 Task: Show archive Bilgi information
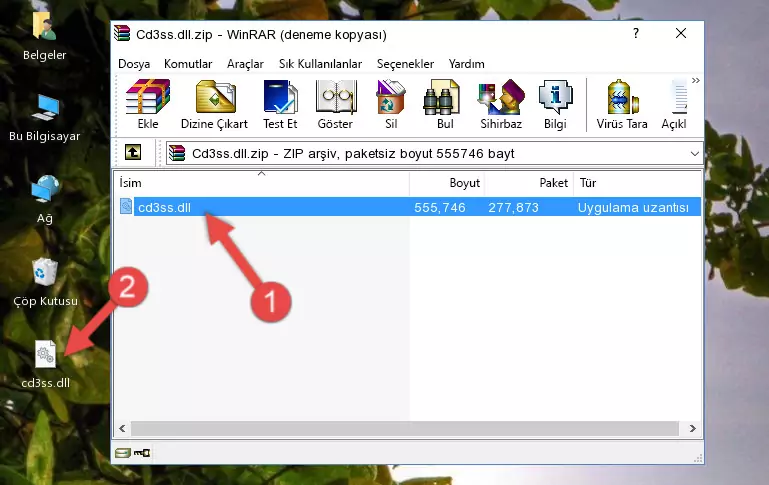click(x=555, y=104)
